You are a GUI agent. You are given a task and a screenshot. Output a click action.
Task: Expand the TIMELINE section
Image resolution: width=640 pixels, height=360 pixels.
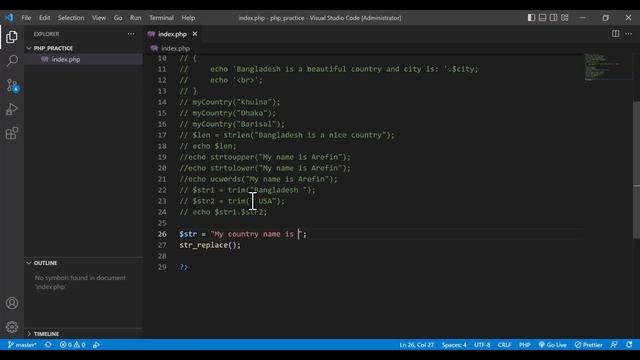point(83,334)
